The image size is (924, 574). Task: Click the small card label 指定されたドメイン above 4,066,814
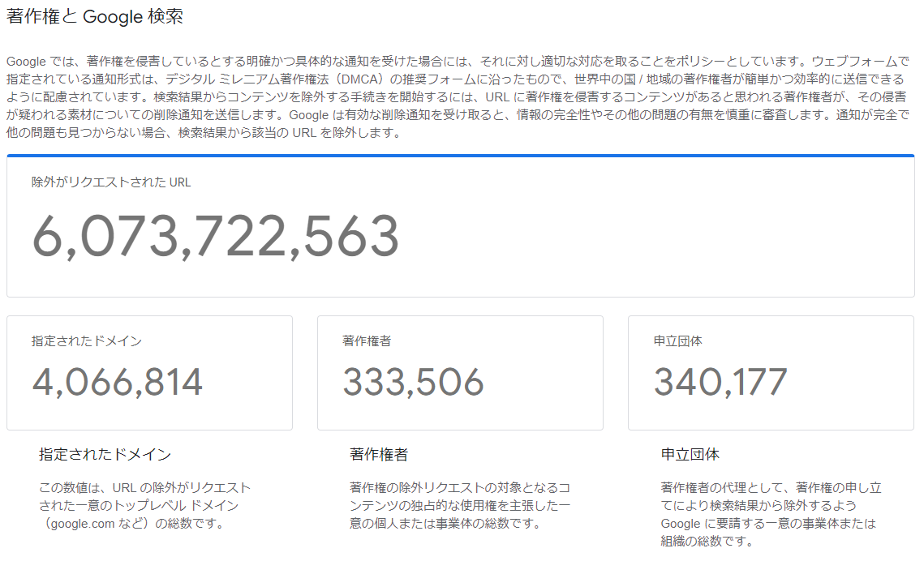point(87,341)
